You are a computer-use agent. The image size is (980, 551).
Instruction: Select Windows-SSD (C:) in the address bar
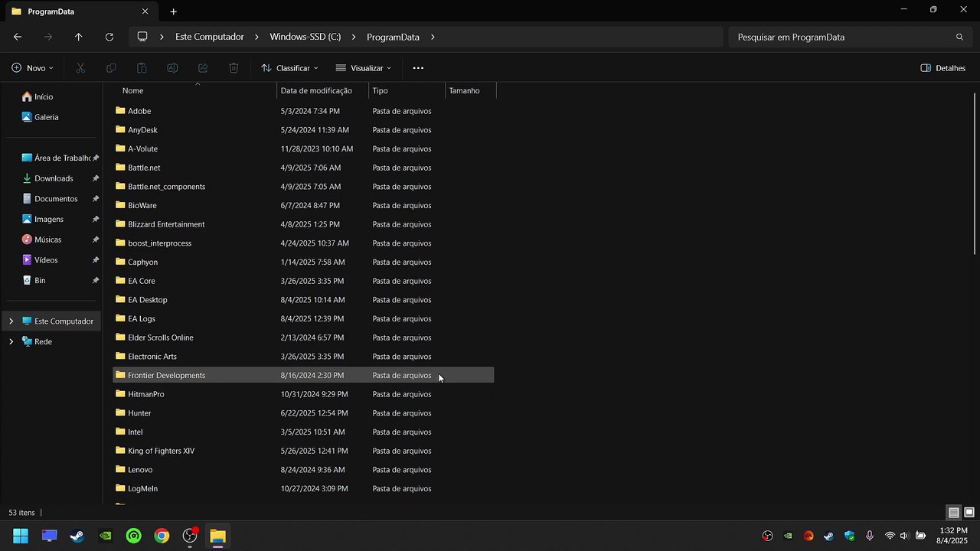pyautogui.click(x=305, y=37)
